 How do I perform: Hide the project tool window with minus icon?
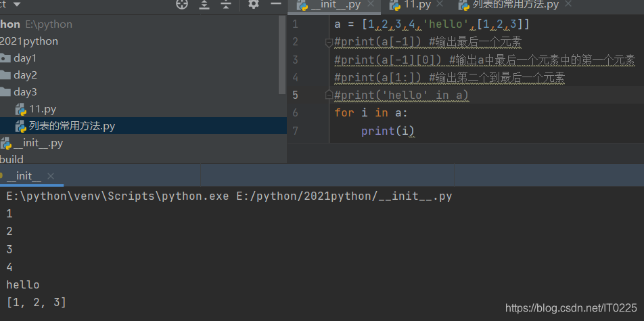276,4
